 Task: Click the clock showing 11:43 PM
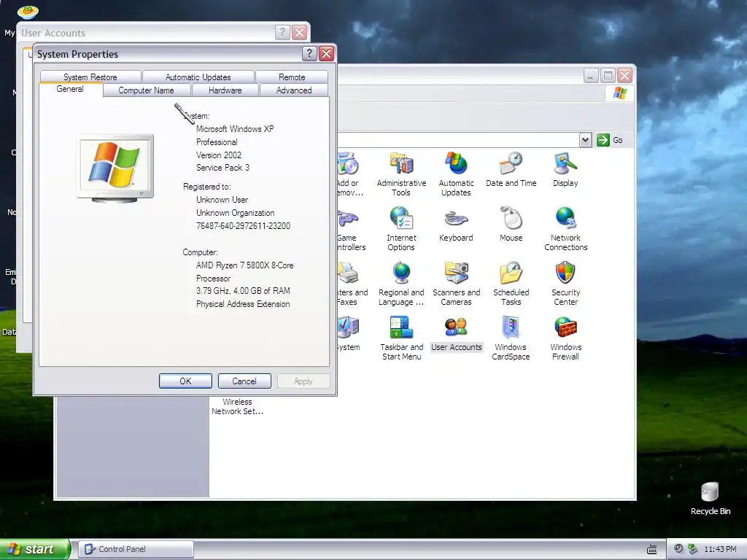coord(720,549)
